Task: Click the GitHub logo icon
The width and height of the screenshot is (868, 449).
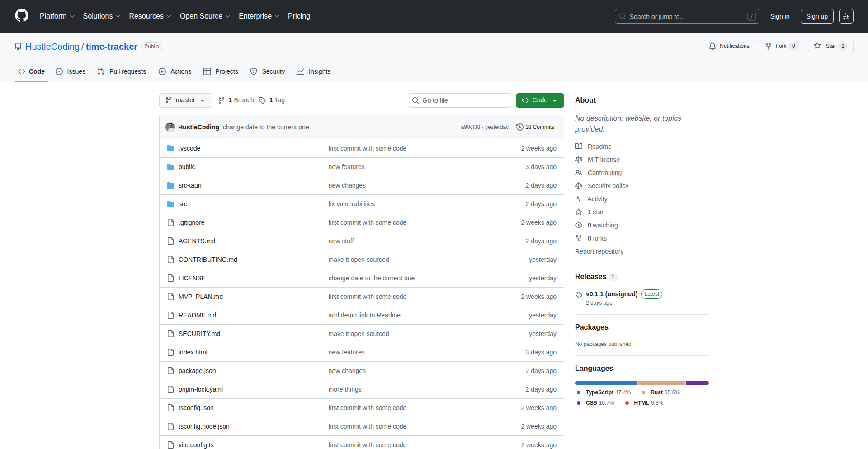Action: click(x=22, y=16)
